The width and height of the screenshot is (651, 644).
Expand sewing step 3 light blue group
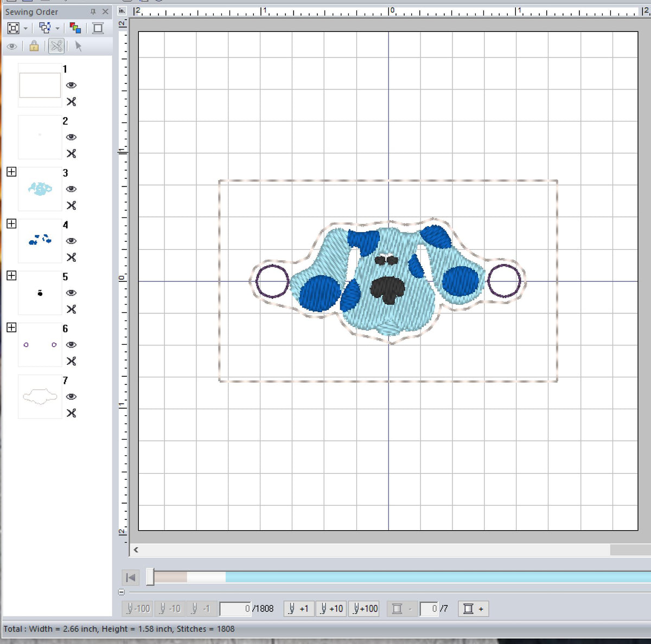coord(11,172)
